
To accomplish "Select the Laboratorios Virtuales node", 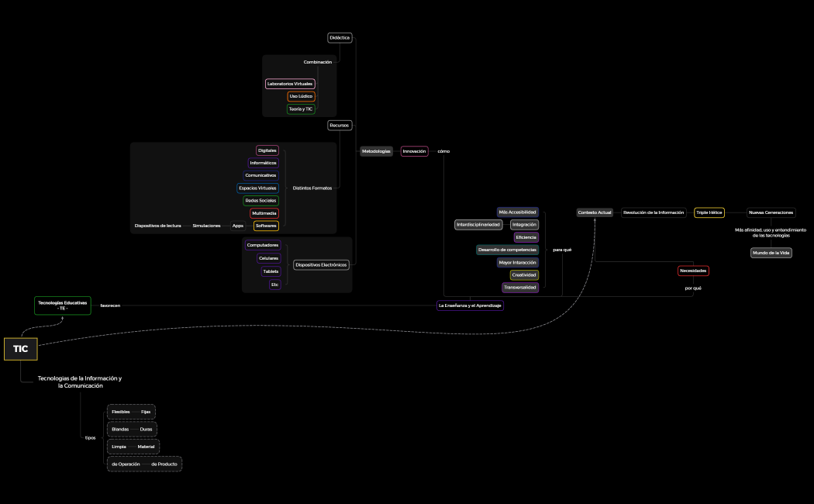I will pos(290,84).
